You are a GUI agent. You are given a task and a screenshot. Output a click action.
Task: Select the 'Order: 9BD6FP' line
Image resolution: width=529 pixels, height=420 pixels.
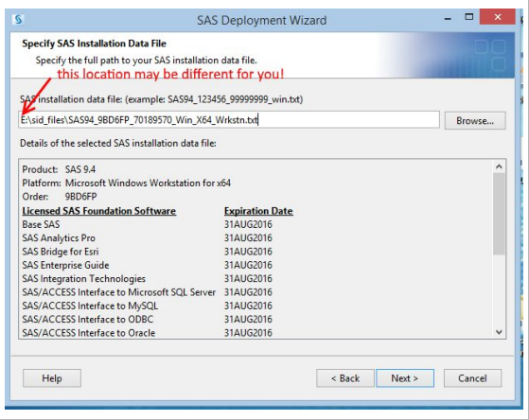pyautogui.click(x=60, y=197)
